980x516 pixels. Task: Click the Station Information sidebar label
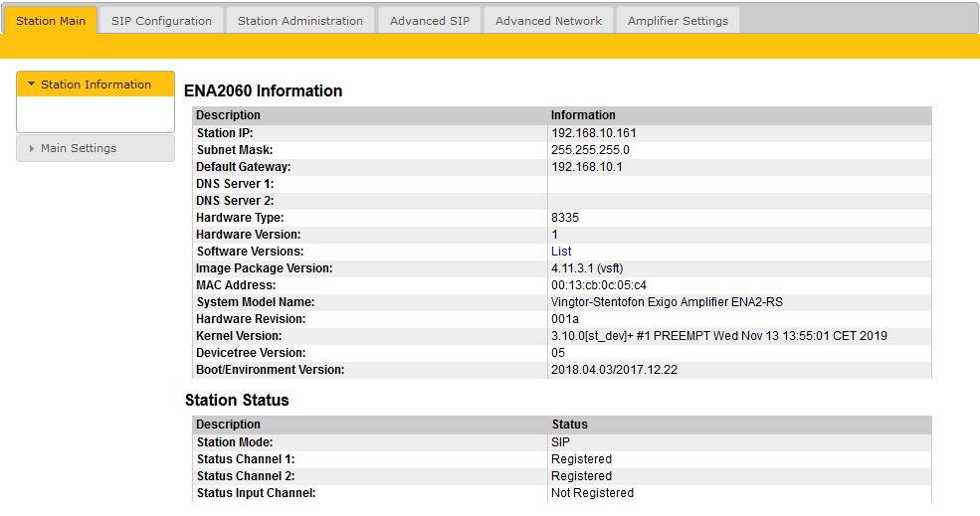point(96,85)
